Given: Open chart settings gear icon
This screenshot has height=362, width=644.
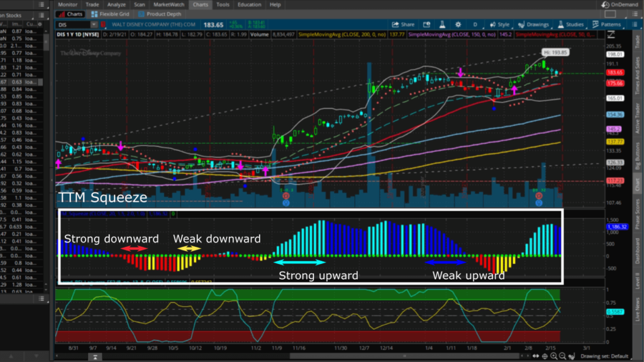Looking at the screenshot, I should coord(458,25).
